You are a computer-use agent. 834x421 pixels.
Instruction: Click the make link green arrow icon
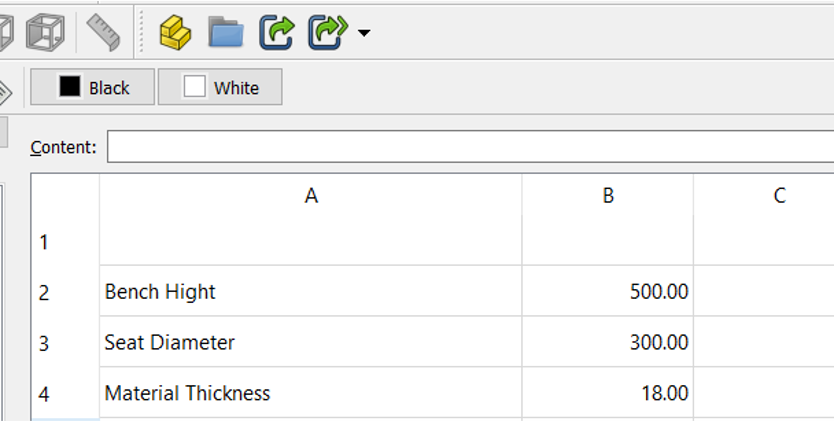[277, 32]
